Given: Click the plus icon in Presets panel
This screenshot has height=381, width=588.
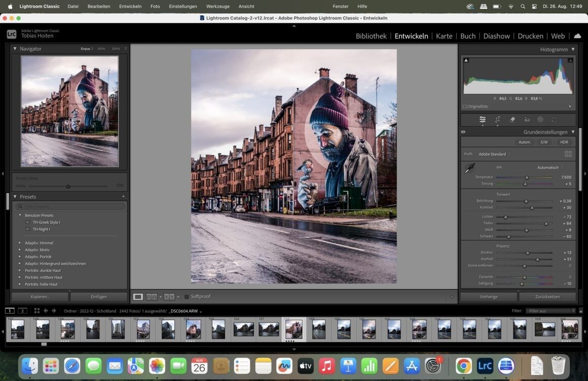Looking at the screenshot, I should [123, 197].
